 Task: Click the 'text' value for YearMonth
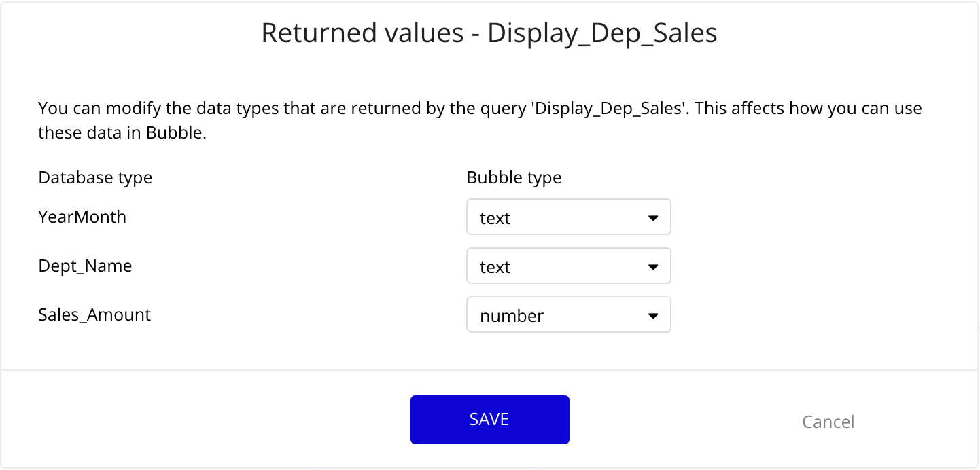tap(495, 219)
